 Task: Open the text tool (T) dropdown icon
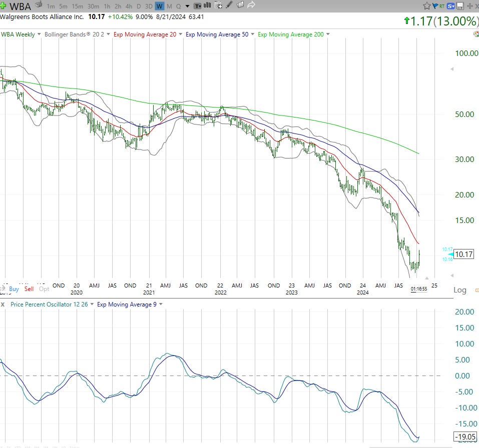198,6
